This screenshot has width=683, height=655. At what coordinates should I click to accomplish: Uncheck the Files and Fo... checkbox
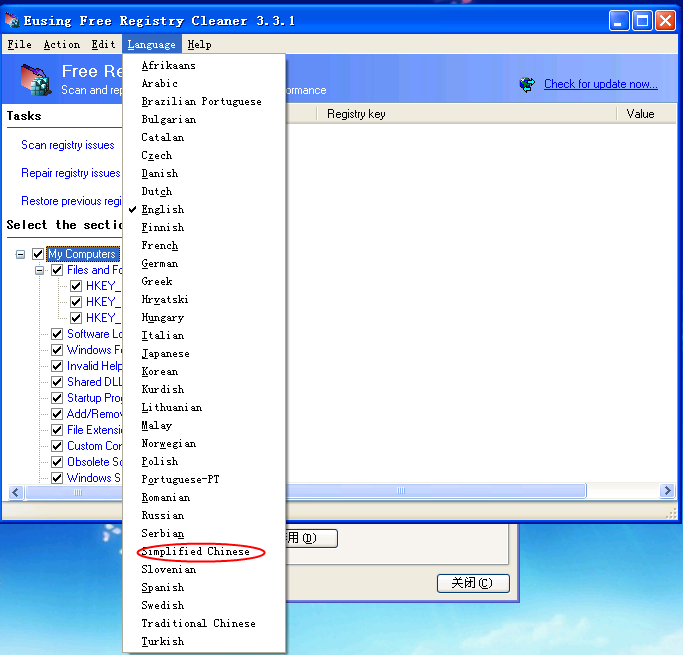[x=57, y=270]
